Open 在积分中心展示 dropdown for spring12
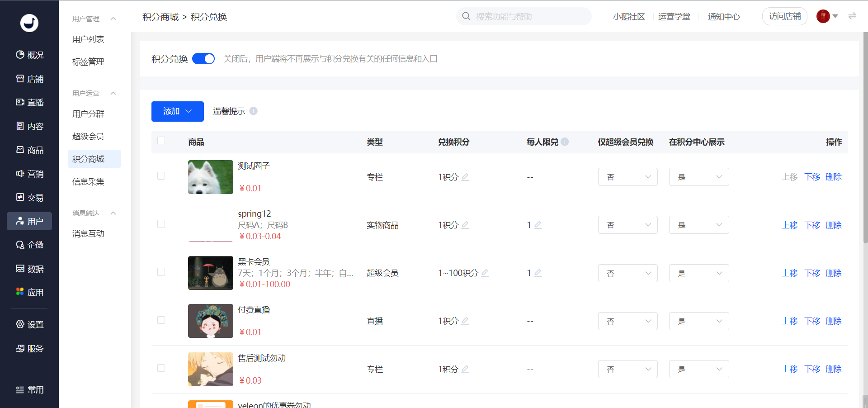 point(699,225)
